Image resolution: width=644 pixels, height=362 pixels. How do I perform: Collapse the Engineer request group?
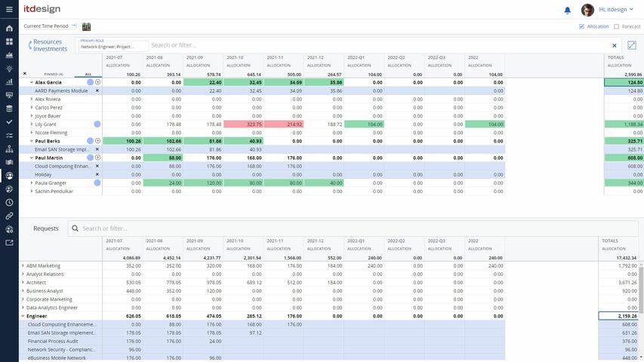click(x=23, y=316)
